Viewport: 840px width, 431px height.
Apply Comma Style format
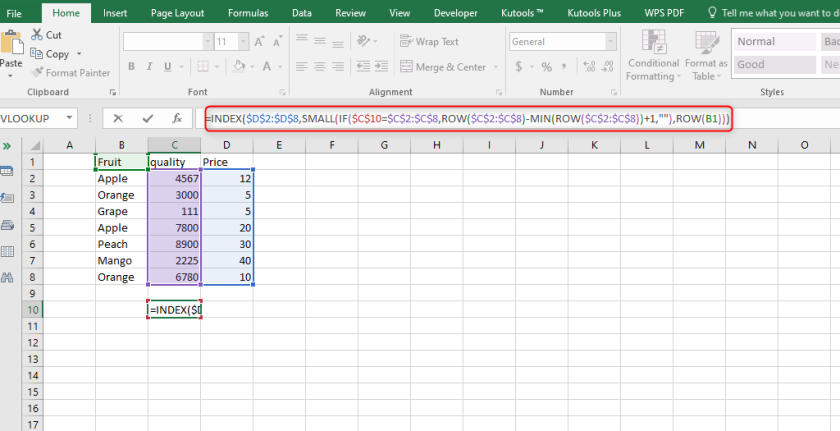(564, 66)
